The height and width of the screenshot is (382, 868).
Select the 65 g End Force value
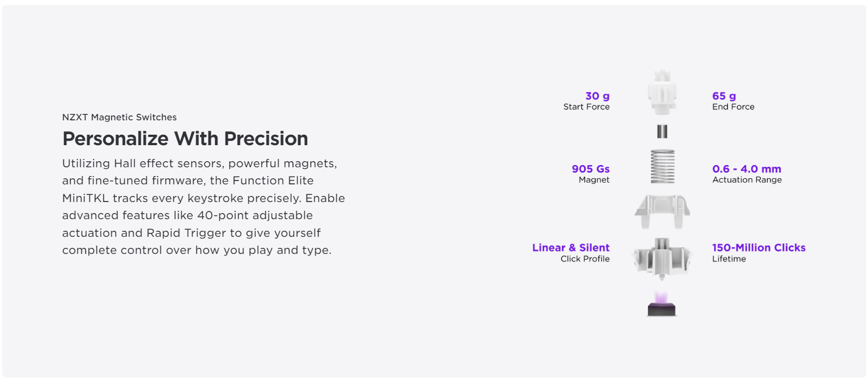point(724,96)
